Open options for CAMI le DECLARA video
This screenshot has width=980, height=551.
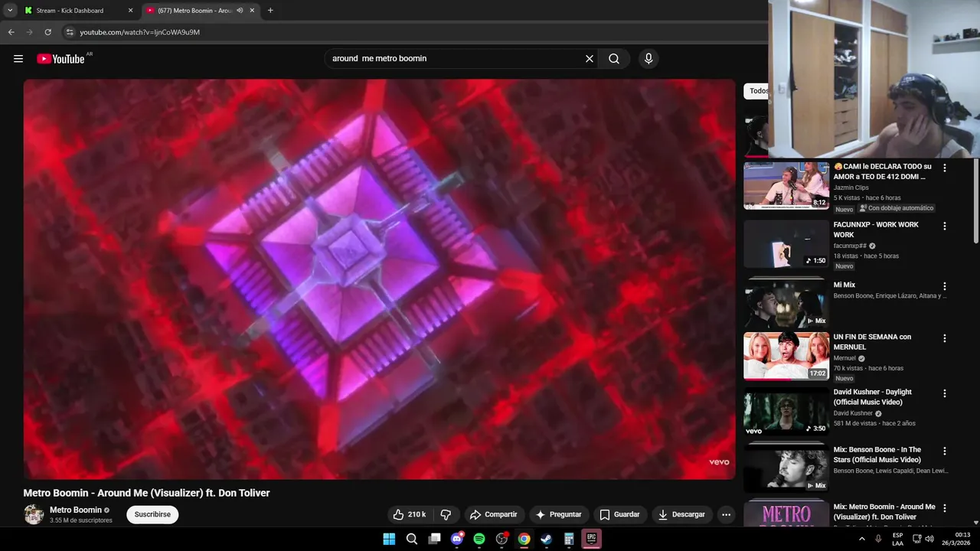tap(945, 168)
